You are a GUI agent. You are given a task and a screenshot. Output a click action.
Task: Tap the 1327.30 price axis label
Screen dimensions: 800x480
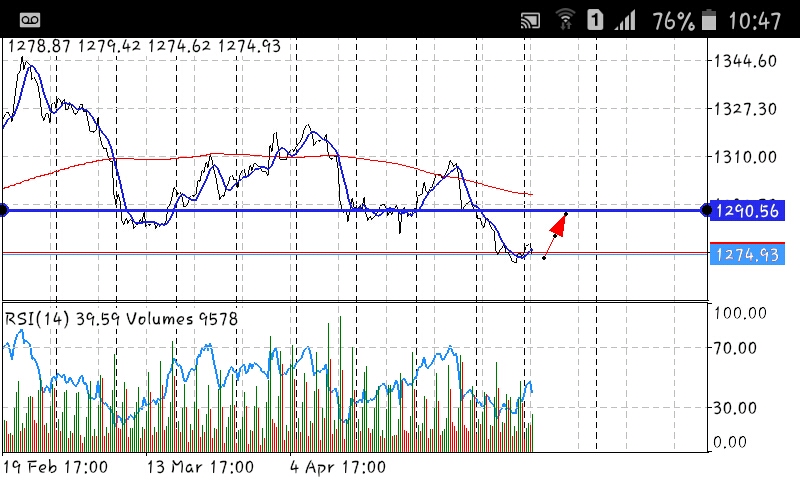[745, 109]
